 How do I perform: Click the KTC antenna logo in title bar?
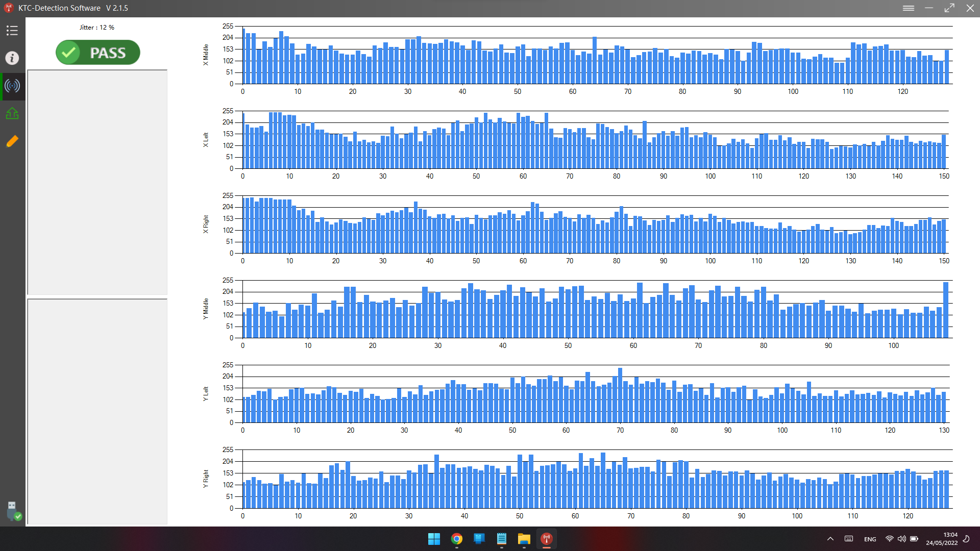point(9,8)
